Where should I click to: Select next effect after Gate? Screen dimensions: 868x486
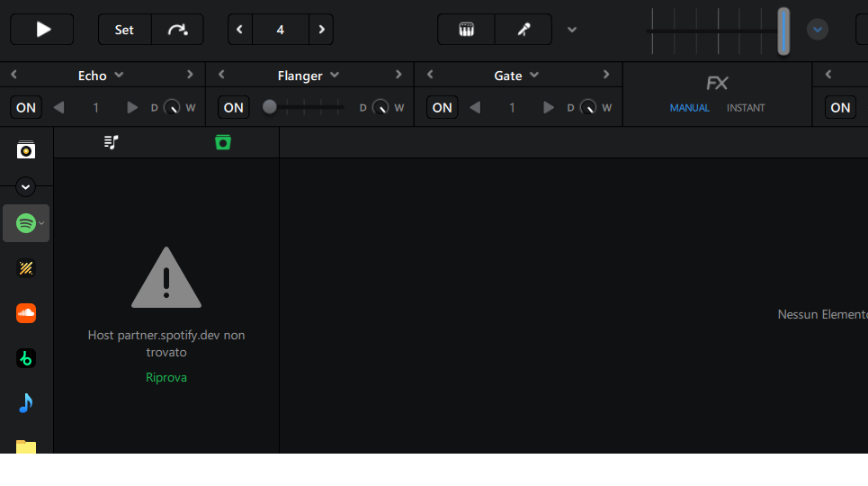pos(606,75)
